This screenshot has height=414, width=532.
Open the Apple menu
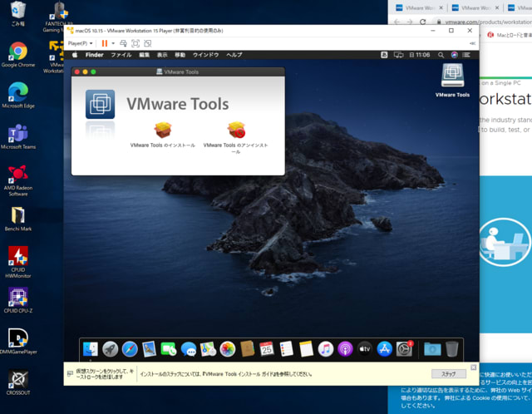[75, 55]
